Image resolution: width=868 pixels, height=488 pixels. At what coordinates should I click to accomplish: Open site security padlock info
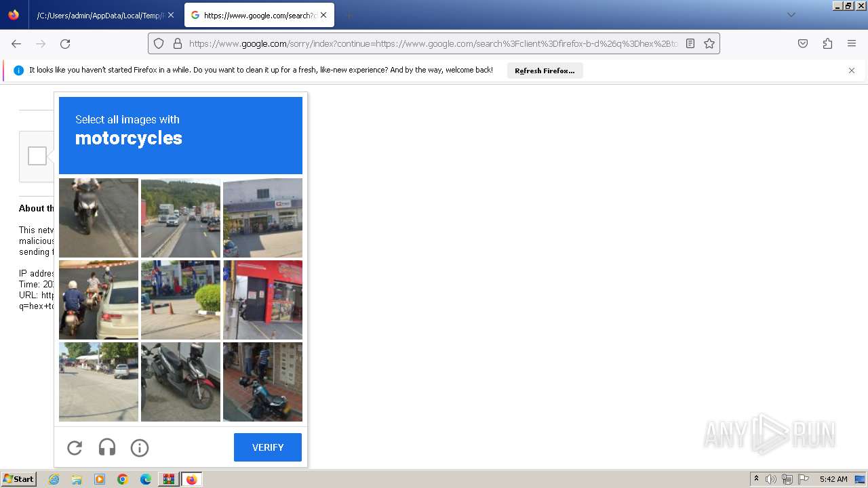178,43
